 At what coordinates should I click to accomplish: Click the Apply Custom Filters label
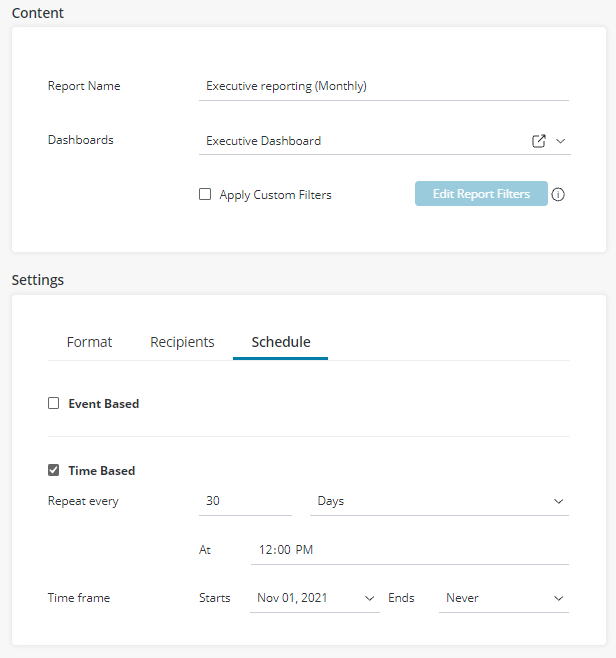coord(275,195)
